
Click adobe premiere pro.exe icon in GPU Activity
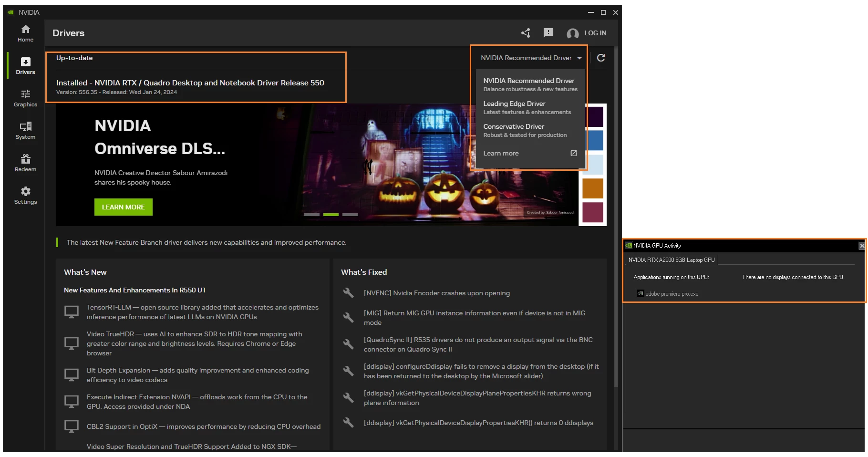(x=641, y=293)
